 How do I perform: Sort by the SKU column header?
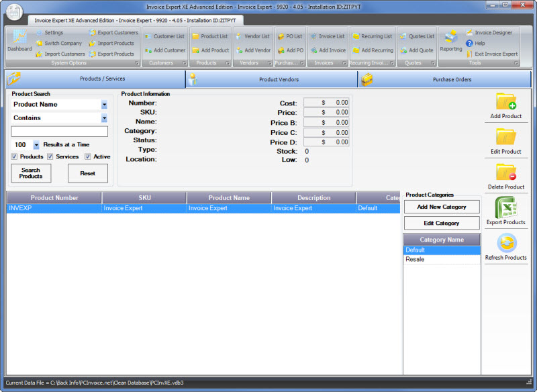(144, 198)
